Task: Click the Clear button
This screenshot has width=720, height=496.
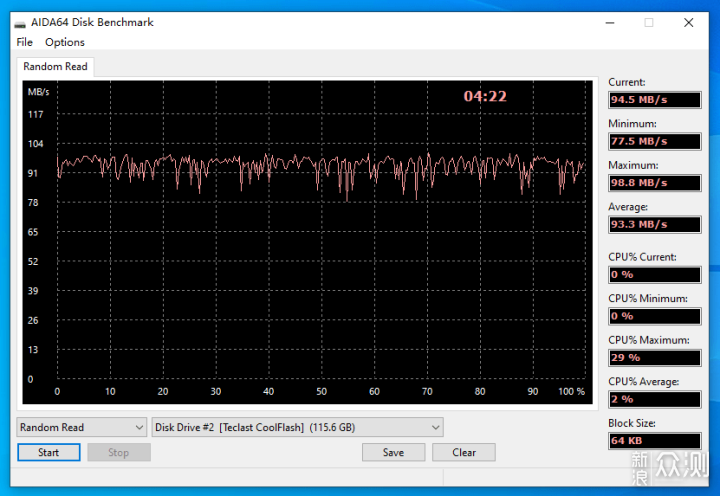Action: pyautogui.click(x=464, y=452)
